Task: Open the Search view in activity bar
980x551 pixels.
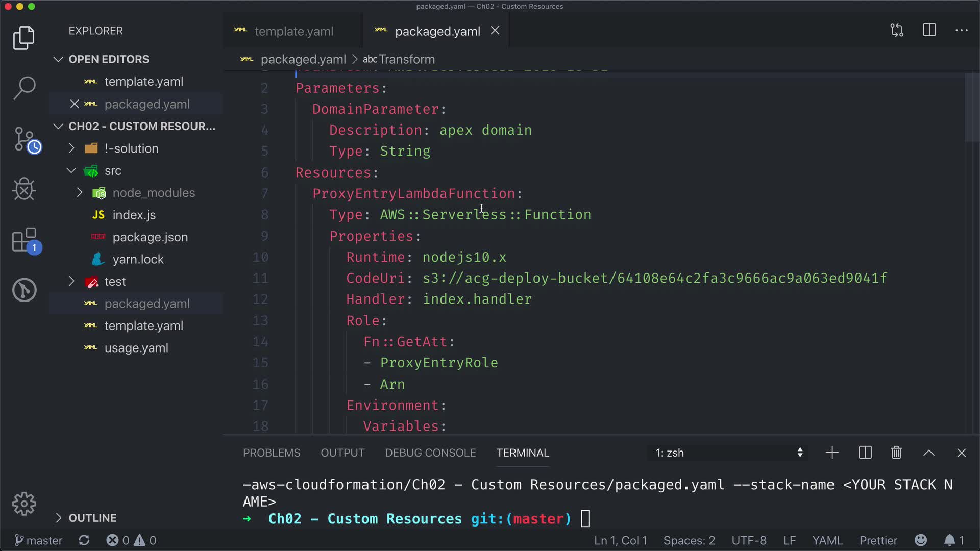Action: tap(24, 88)
